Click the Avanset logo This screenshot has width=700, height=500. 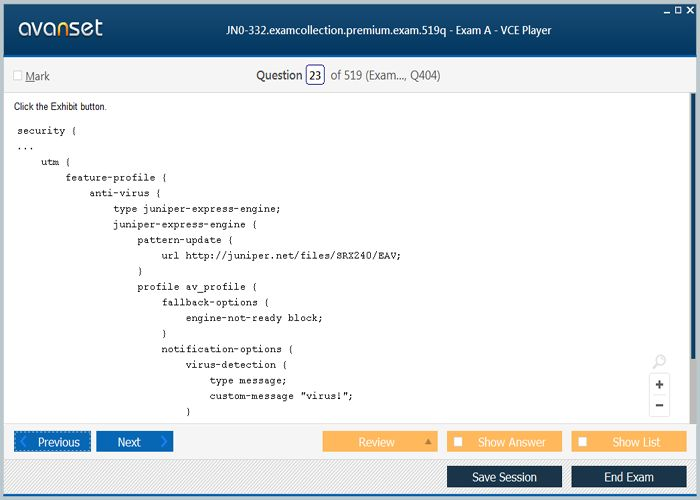pyautogui.click(x=60, y=29)
